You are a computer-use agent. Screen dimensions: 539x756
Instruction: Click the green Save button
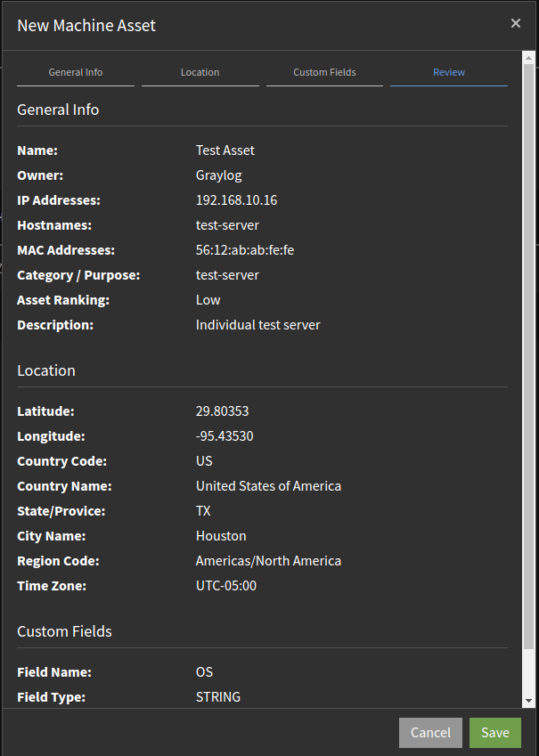[495, 732]
